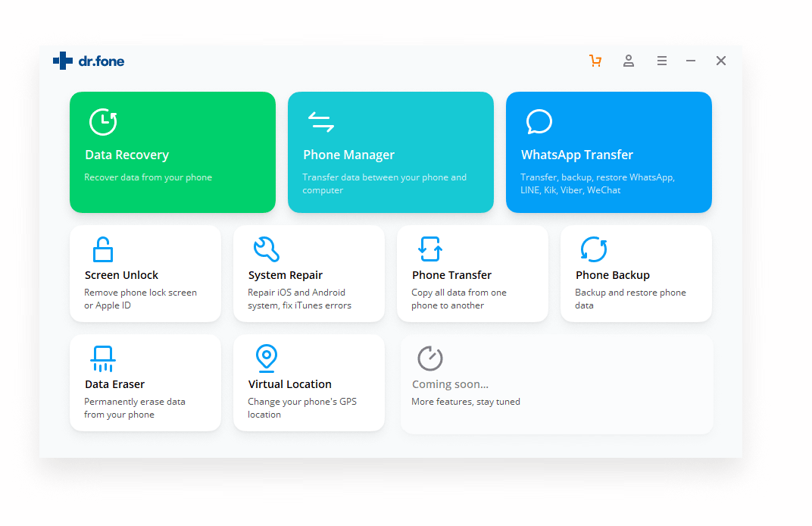Open the user account profile
The image size is (812, 526).
(x=629, y=61)
